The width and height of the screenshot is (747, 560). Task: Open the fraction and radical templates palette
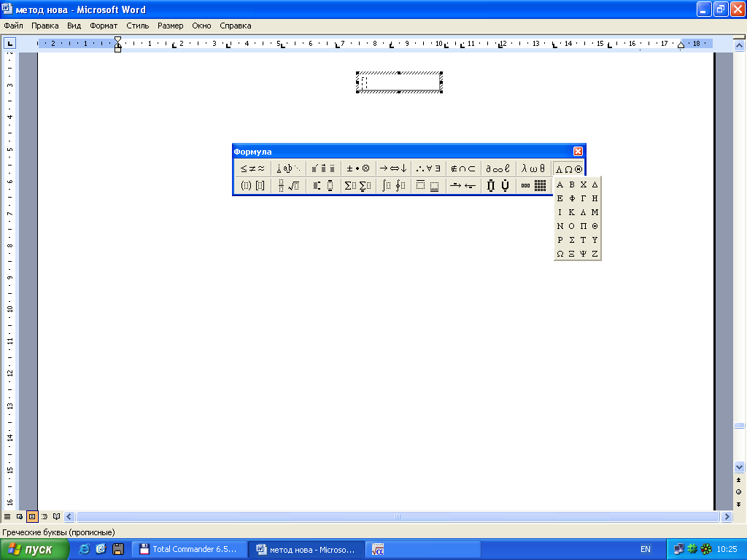point(288,185)
